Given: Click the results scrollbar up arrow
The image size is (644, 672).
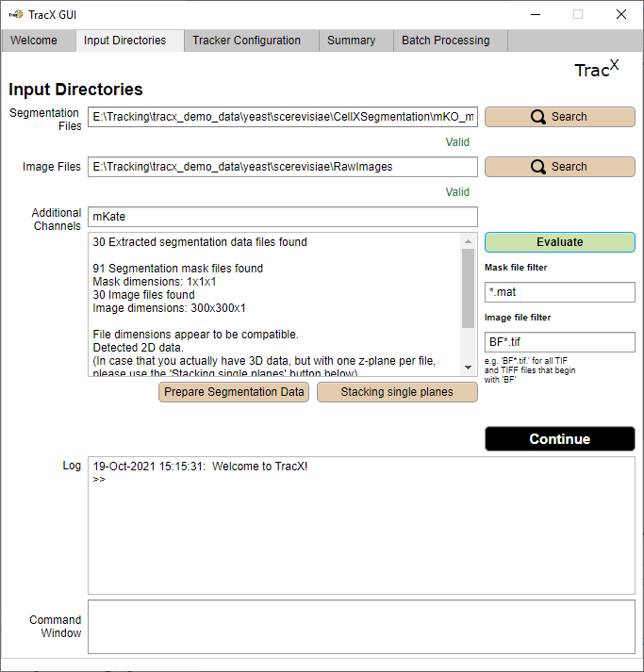Looking at the screenshot, I should tap(469, 241).
